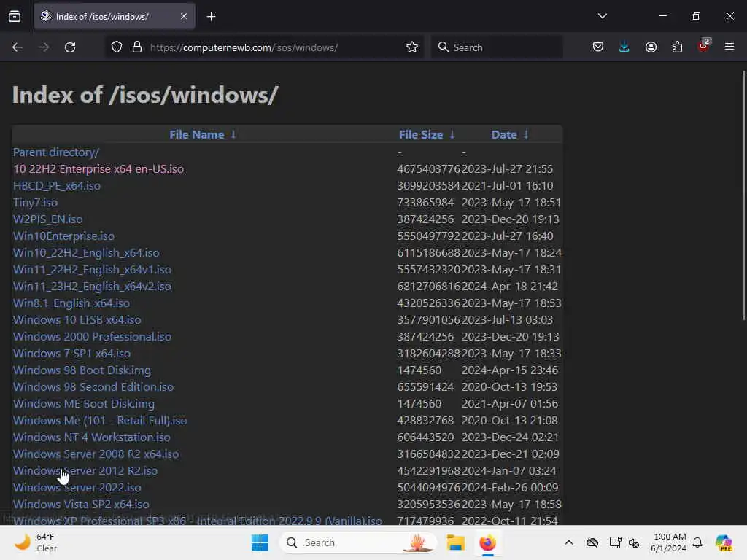Download Win11_22H2_English_x64v1.iso
The height and width of the screenshot is (560, 747).
92,270
